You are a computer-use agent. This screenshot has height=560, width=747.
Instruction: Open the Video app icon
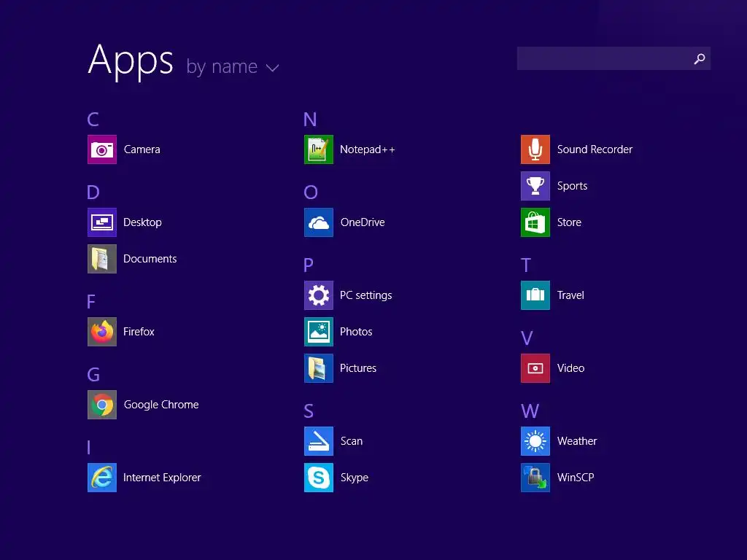coord(535,368)
